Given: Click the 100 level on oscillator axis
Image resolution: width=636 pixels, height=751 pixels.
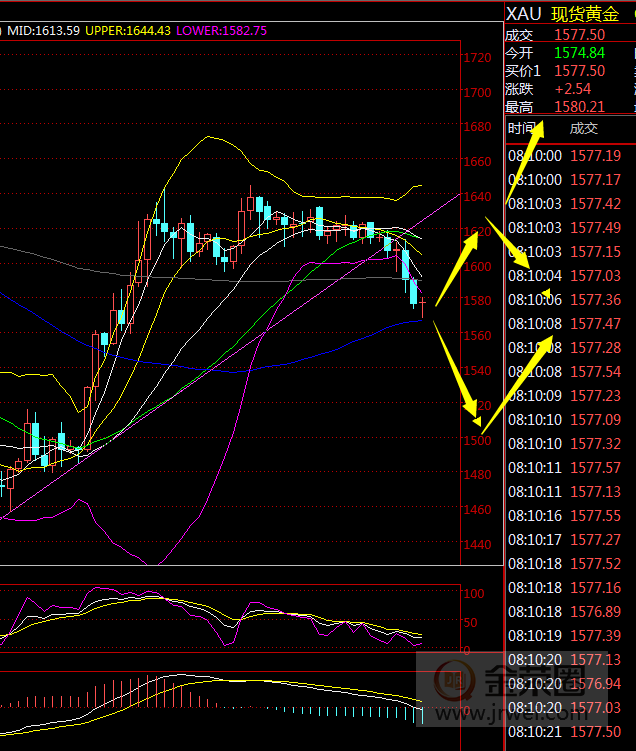Looking at the screenshot, I should (x=475, y=593).
